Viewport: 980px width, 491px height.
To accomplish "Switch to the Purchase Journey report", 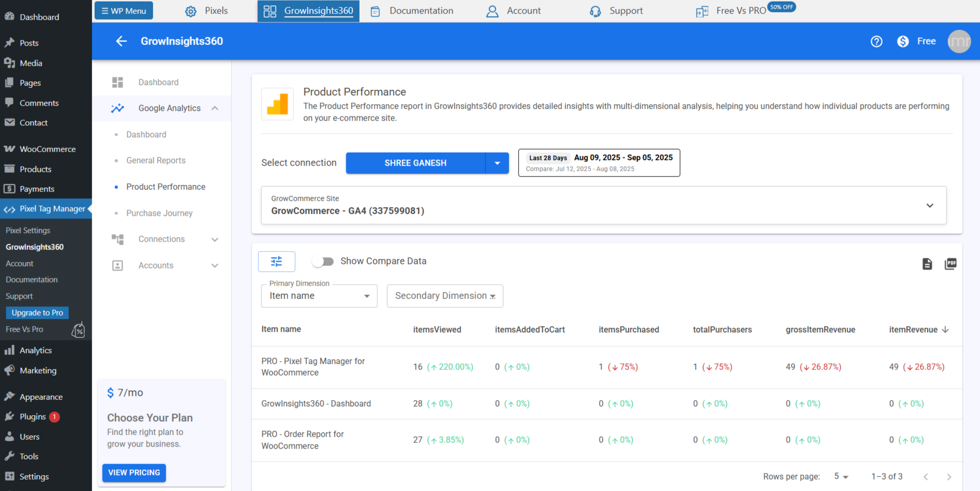I will point(159,213).
